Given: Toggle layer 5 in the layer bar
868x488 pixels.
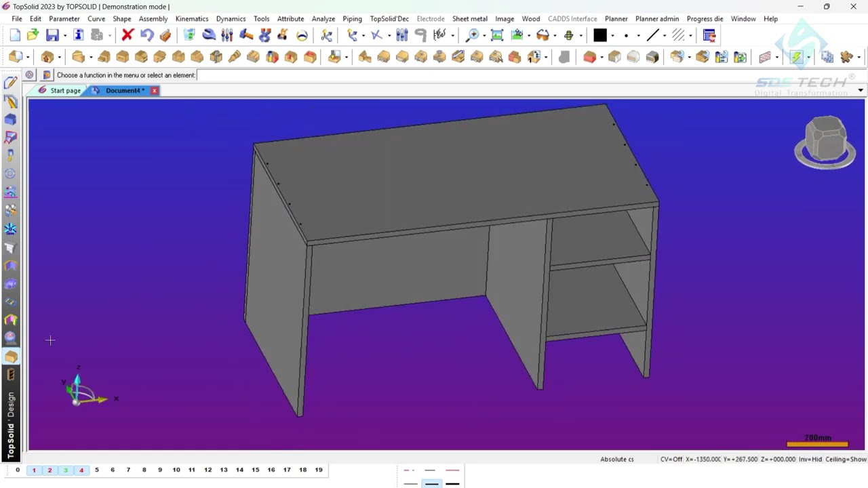Looking at the screenshot, I should coord(97,470).
